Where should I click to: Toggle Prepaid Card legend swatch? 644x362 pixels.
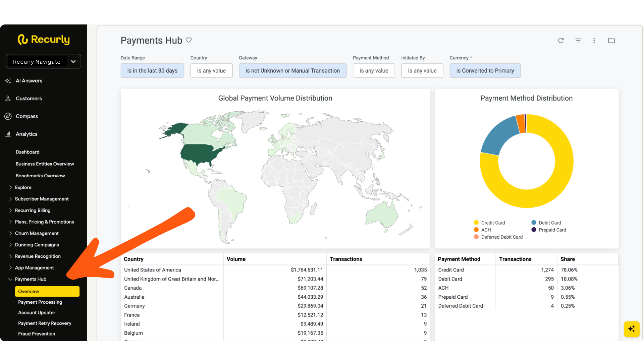(534, 230)
